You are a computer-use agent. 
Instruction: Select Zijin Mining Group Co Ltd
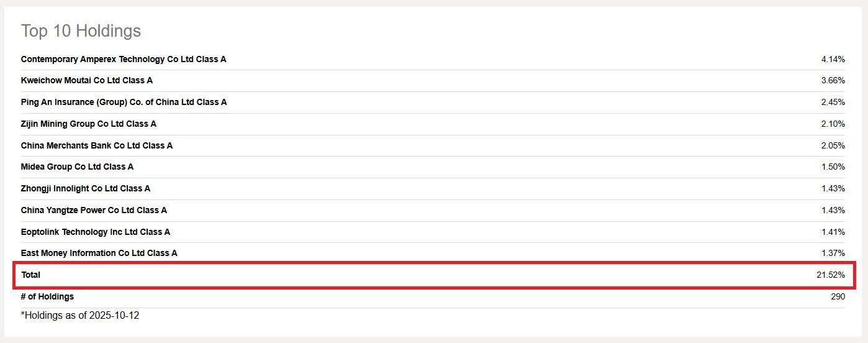click(x=88, y=124)
